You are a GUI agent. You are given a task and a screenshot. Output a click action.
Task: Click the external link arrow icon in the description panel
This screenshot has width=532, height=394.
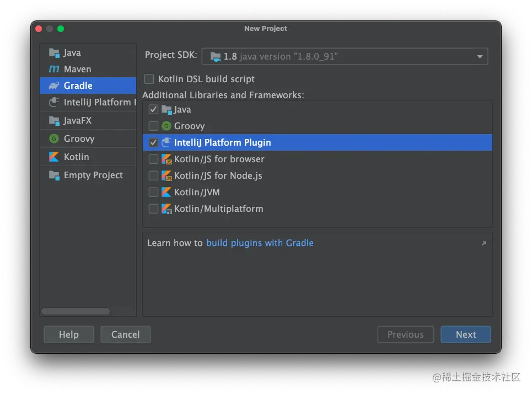484,243
